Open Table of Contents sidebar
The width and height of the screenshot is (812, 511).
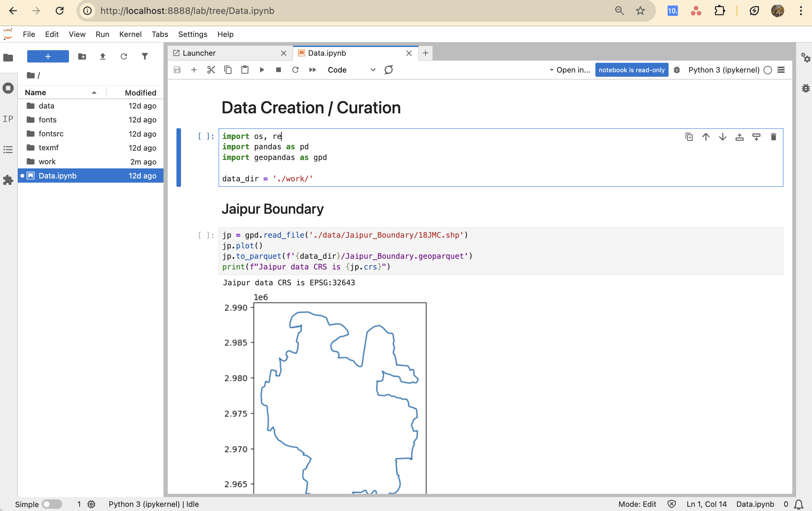tap(8, 149)
